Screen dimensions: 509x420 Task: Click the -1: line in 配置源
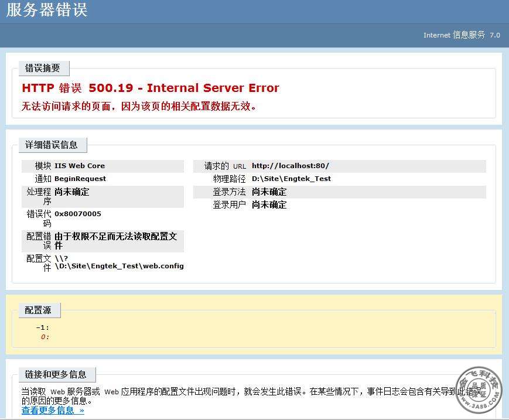point(43,327)
